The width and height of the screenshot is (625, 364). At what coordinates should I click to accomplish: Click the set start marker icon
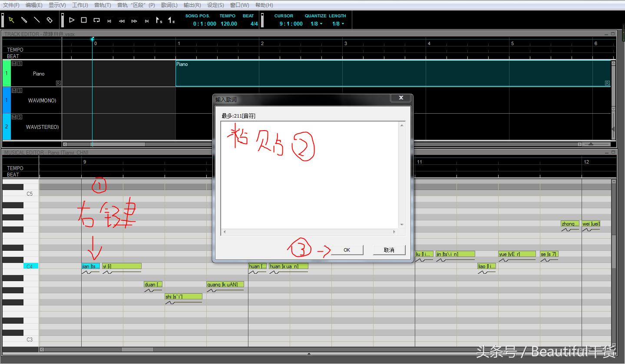tap(159, 20)
